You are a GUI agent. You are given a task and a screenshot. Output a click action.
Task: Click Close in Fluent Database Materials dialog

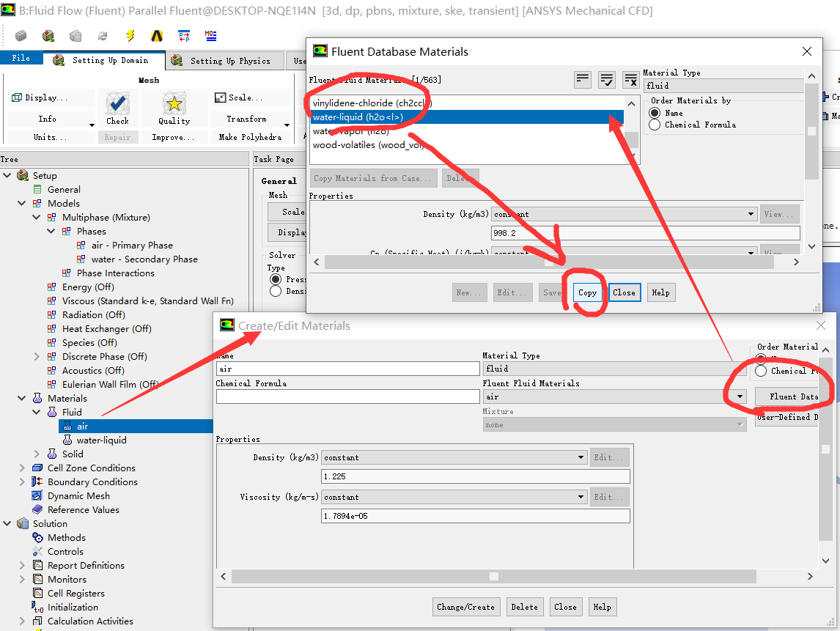pyautogui.click(x=624, y=292)
